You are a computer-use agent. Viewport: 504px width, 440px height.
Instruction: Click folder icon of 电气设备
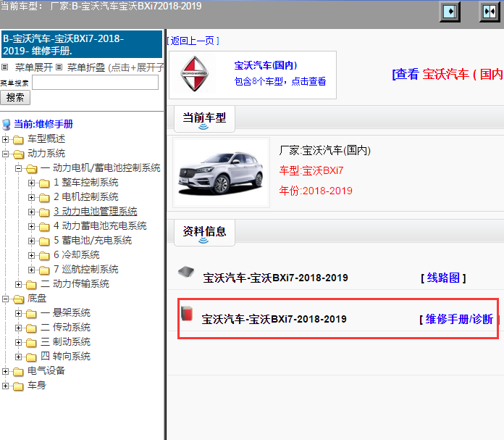(18, 371)
